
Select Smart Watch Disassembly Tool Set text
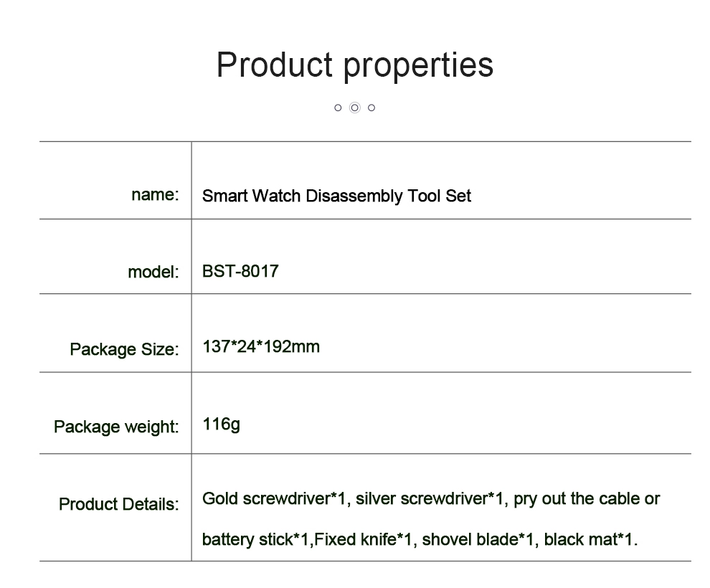coord(336,196)
